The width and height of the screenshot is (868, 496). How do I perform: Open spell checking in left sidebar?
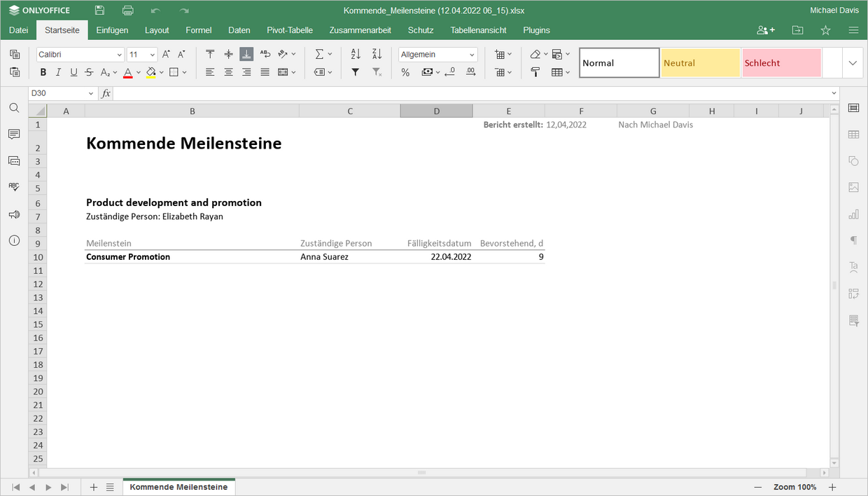pos(14,187)
